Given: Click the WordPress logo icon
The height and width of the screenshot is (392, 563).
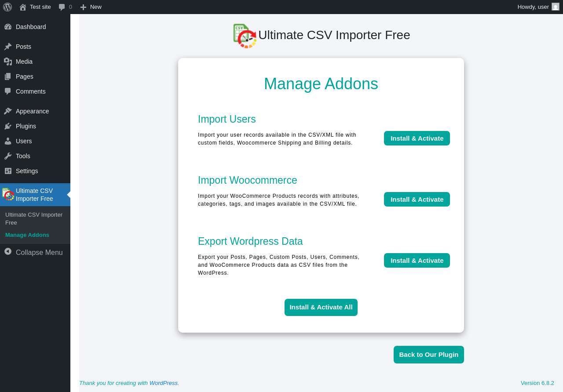Looking at the screenshot, I should coord(7,7).
